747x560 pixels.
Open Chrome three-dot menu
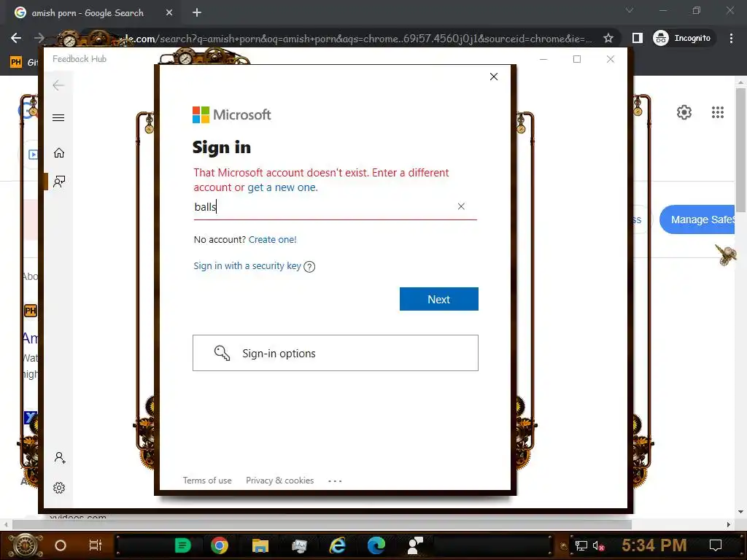click(x=731, y=38)
